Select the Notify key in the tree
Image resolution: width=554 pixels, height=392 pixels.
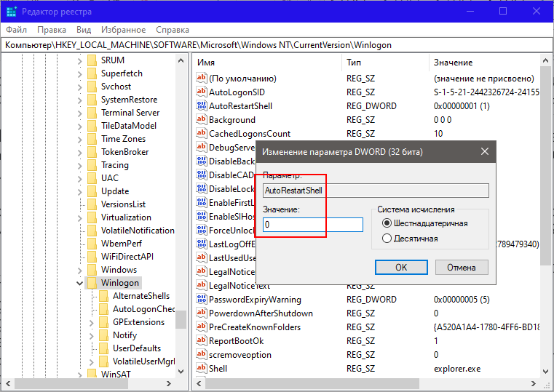[x=124, y=335]
